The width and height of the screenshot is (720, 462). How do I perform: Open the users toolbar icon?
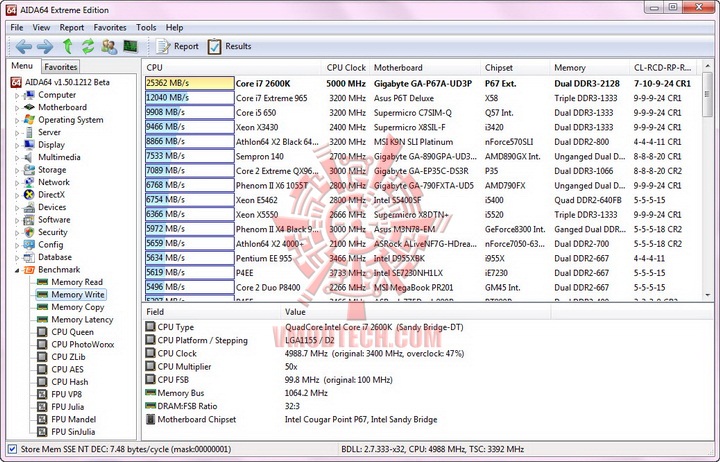[109, 46]
